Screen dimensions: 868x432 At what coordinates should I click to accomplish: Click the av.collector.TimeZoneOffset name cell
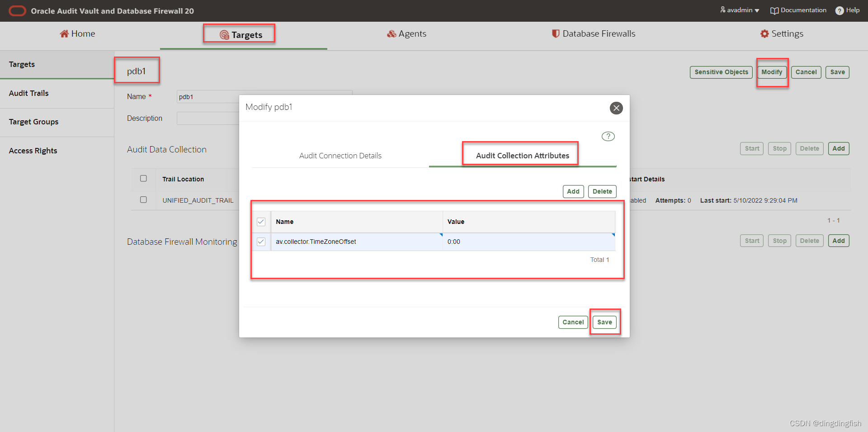(x=357, y=242)
